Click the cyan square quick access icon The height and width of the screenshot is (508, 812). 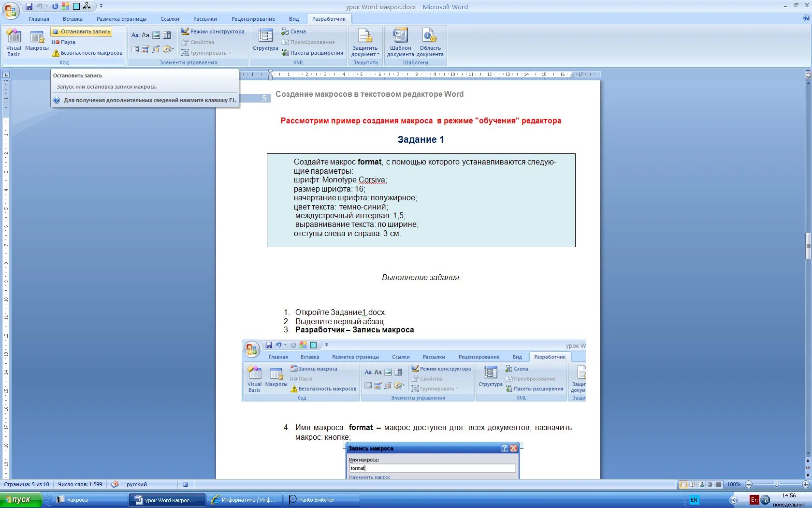[x=76, y=6]
